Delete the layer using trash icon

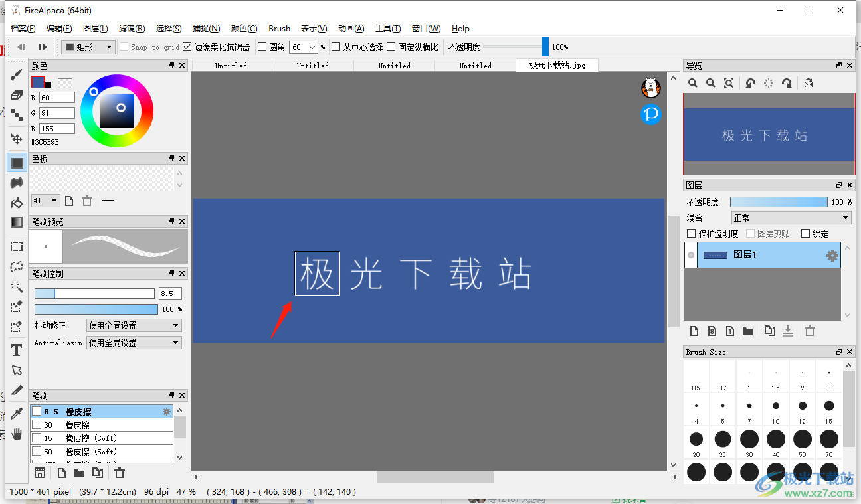pos(810,331)
